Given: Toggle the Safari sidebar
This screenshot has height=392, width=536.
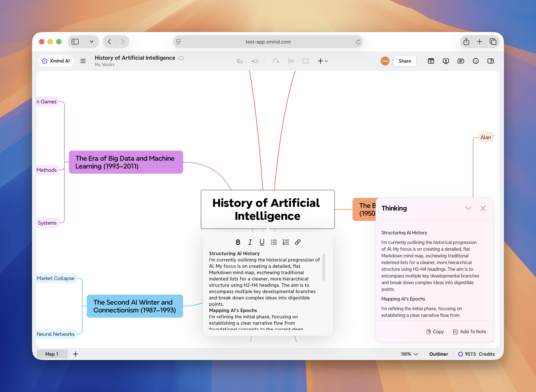Looking at the screenshot, I should point(75,42).
